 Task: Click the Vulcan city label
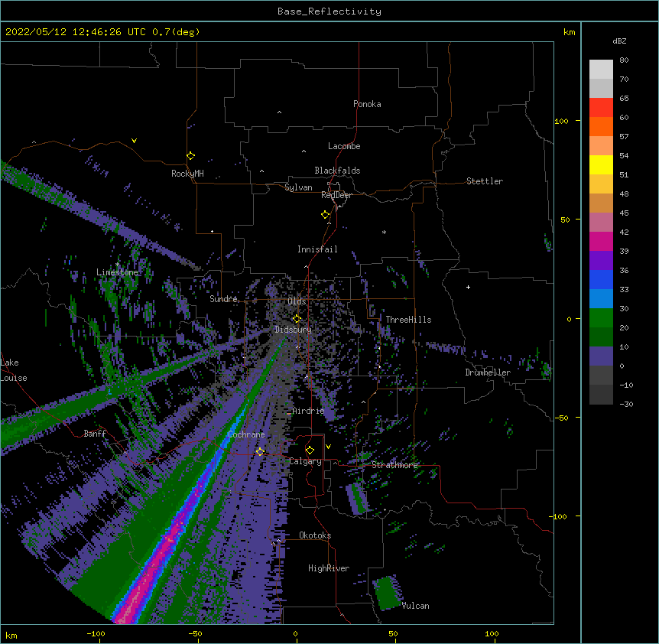pos(415,606)
